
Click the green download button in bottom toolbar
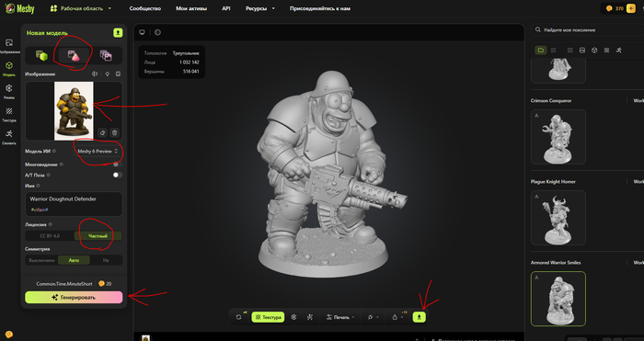[x=420, y=317]
